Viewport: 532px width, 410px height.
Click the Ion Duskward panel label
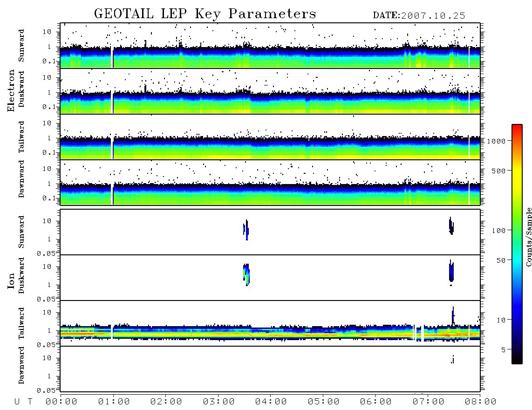(x=21, y=276)
